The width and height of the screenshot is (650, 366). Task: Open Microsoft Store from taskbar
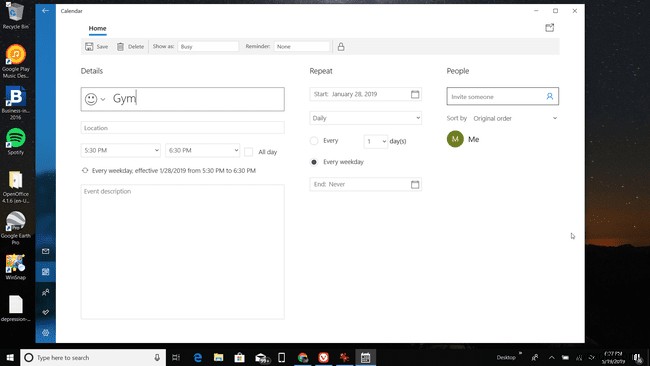[x=239, y=357]
